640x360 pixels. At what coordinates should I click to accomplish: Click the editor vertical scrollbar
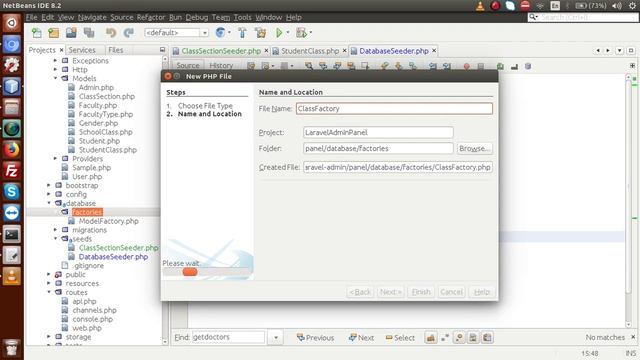[x=629, y=200]
